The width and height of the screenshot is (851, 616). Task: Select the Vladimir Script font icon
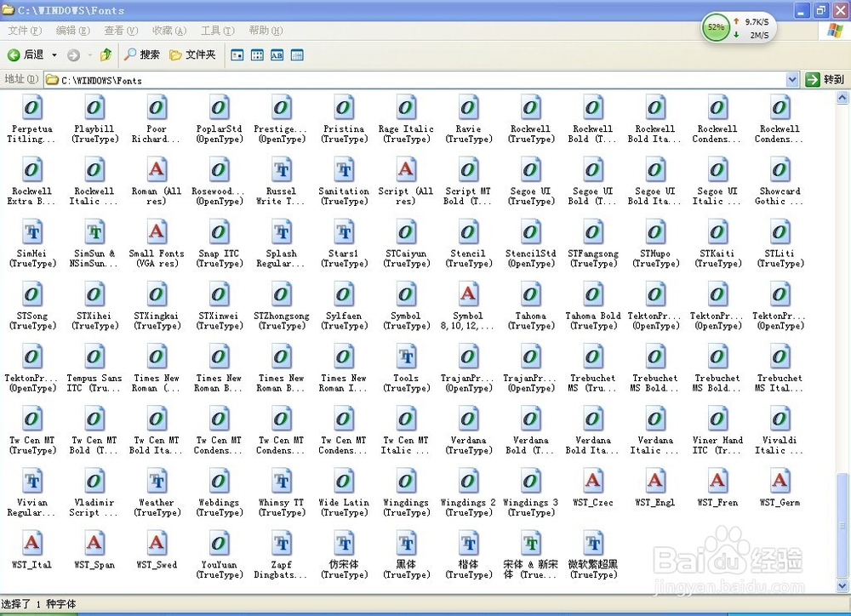point(94,482)
